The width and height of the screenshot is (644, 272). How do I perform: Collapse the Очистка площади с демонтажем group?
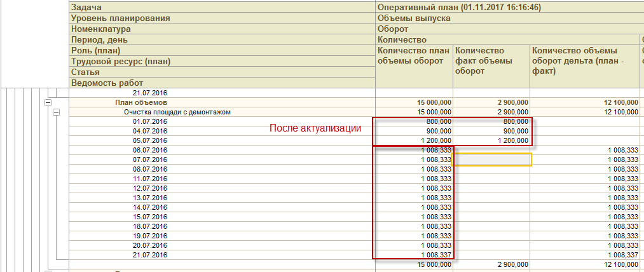57,112
